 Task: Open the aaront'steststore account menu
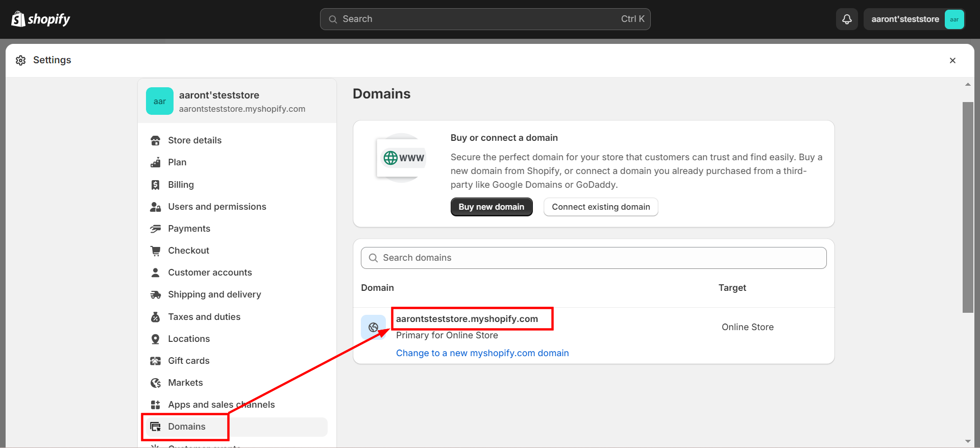[914, 19]
